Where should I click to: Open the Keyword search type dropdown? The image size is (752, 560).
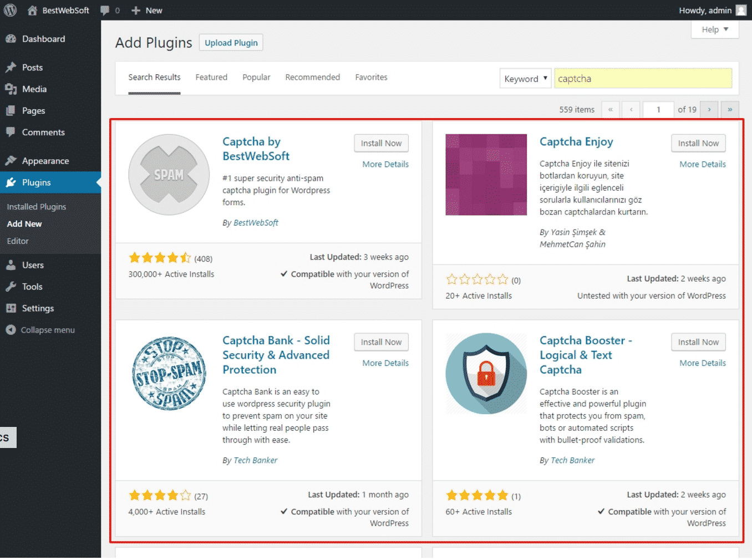525,79
